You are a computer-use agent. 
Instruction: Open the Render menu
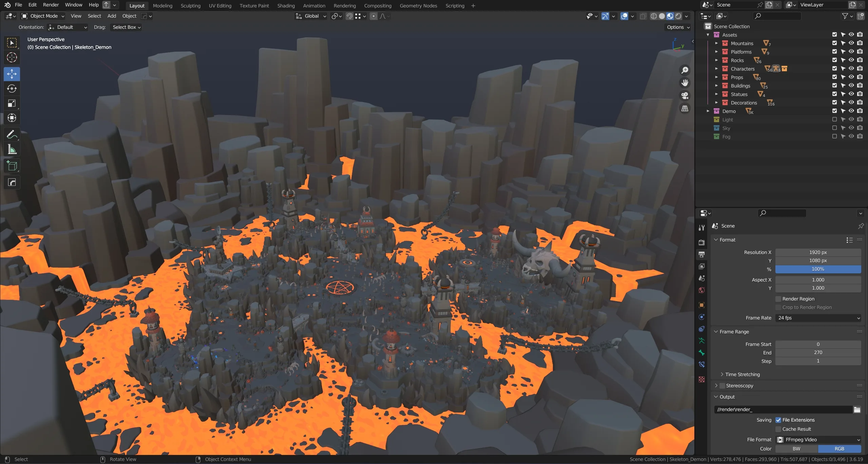point(51,5)
